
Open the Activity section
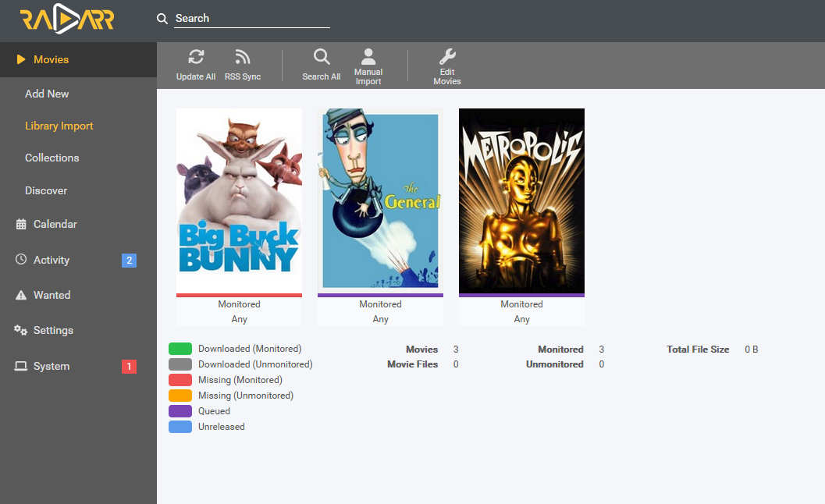coord(52,260)
